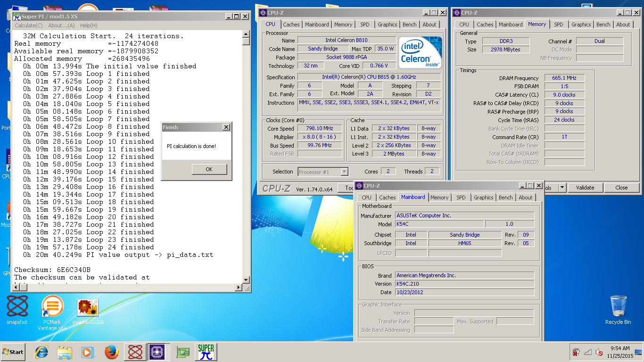Screen dimensions: 644x362
Task: Open Calculate(C) menu in Super PI
Action: click(x=28, y=25)
